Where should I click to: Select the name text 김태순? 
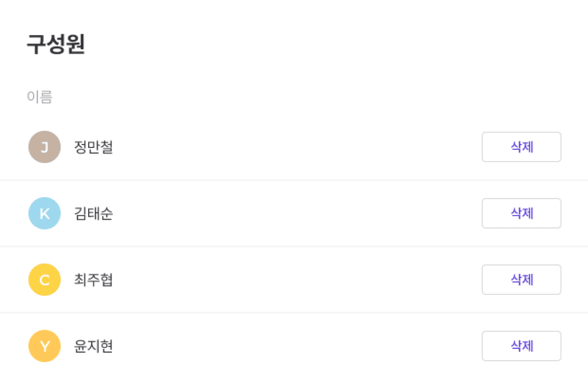[x=92, y=213]
